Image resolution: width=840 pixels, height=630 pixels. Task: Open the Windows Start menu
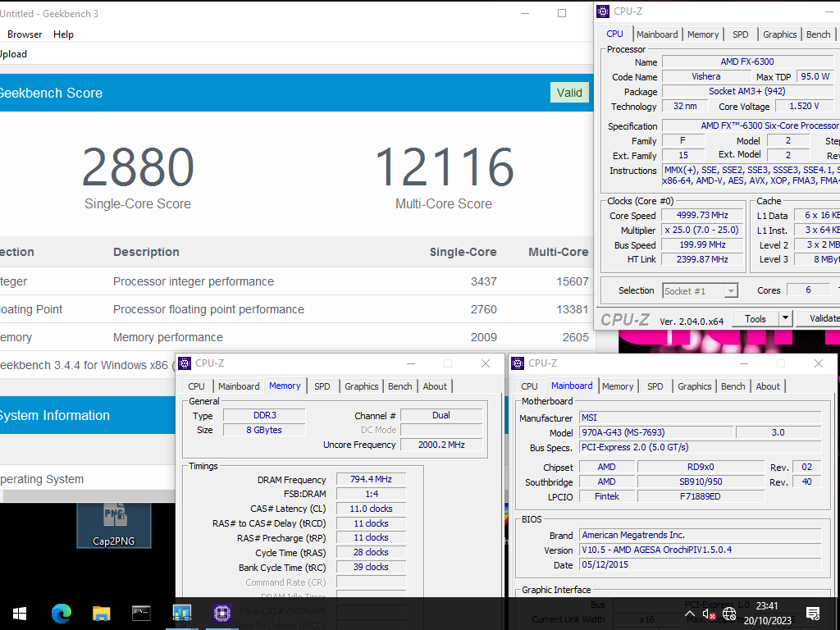pyautogui.click(x=20, y=613)
